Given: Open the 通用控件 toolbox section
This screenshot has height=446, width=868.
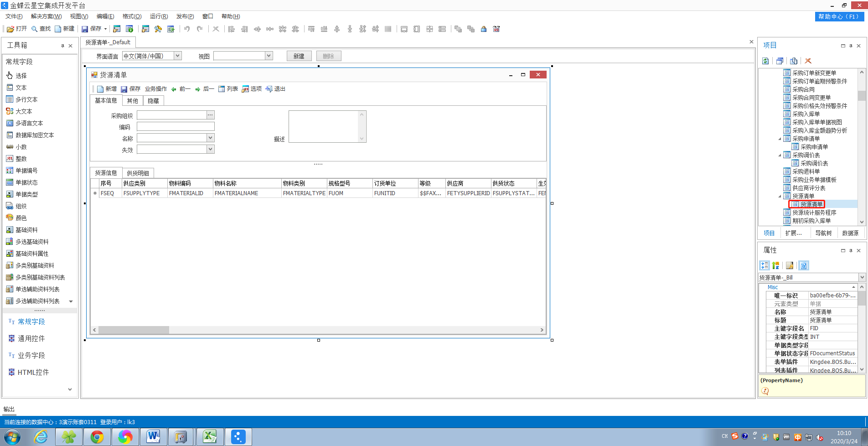Looking at the screenshot, I should (27, 338).
